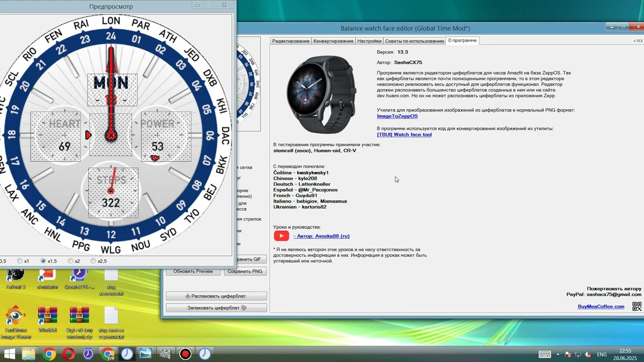
Task: Select the О программе tab
Action: (x=462, y=40)
